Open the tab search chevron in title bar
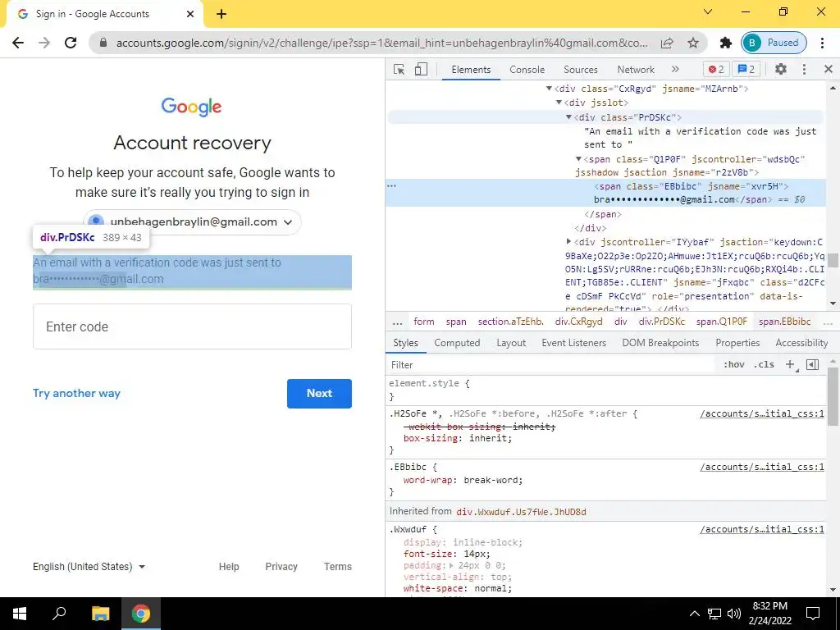 point(708,11)
